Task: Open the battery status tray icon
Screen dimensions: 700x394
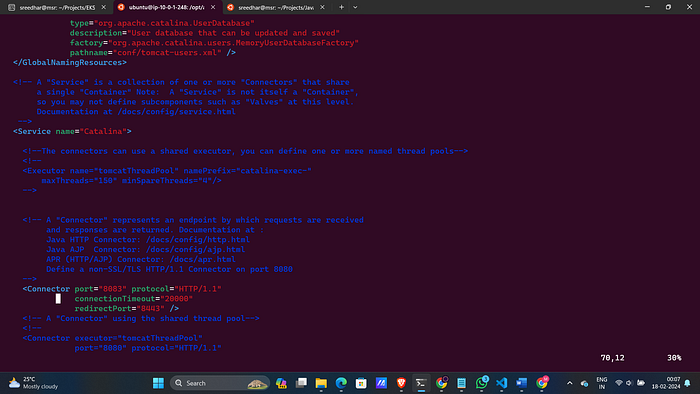Action: pyautogui.click(x=641, y=383)
